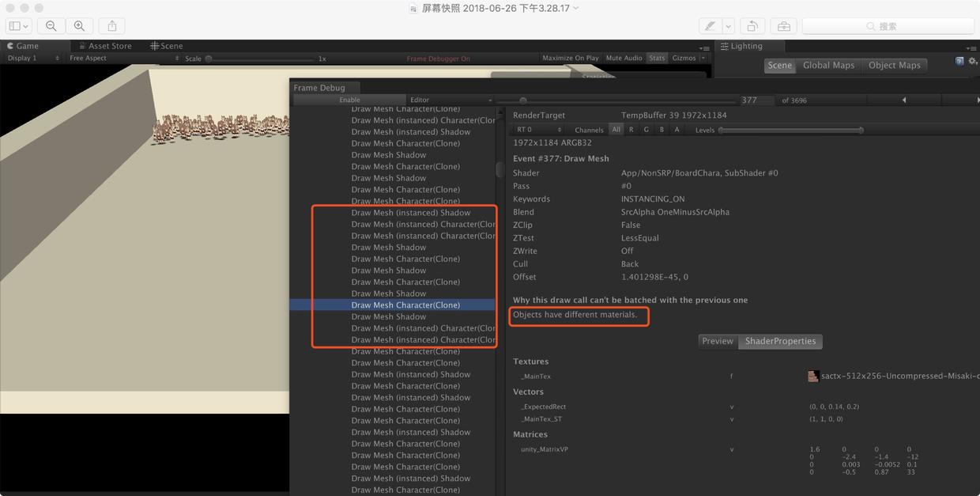980x496 pixels.
Task: Select Object Maps in Lighting panel
Action: 894,66
